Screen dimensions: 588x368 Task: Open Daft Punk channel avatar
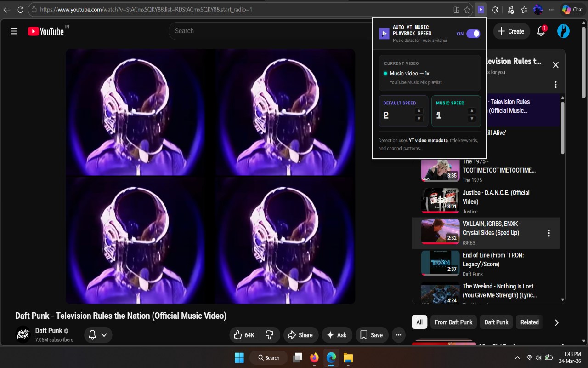tap(23, 335)
